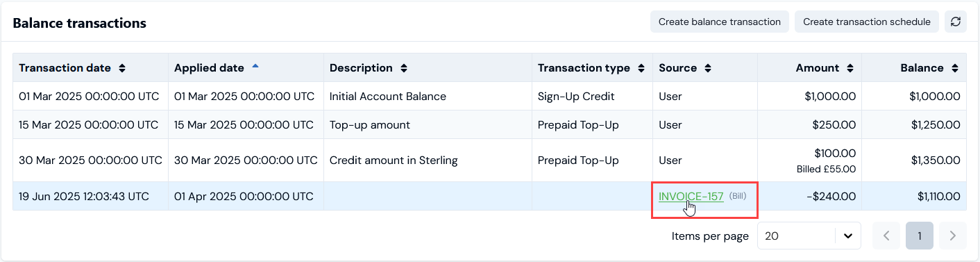Open Items per page dropdown
The width and height of the screenshot is (980, 262).
(x=809, y=236)
